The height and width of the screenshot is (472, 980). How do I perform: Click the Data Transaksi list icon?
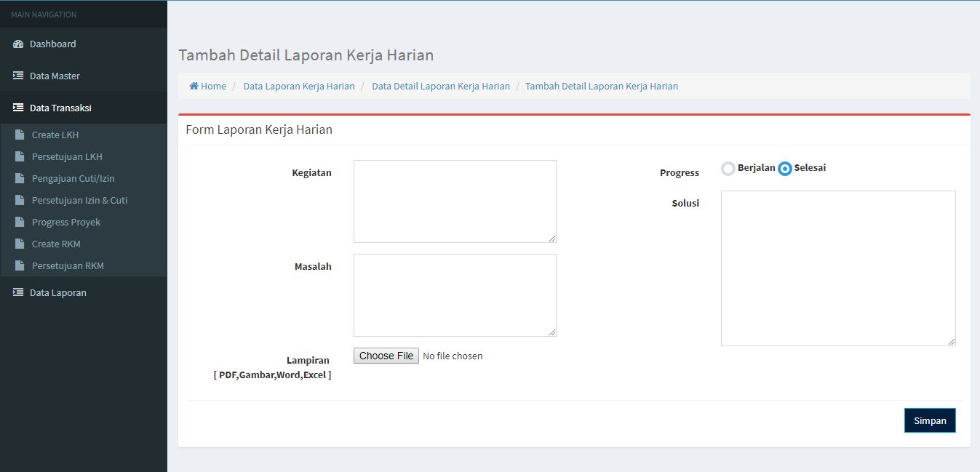pyautogui.click(x=17, y=108)
